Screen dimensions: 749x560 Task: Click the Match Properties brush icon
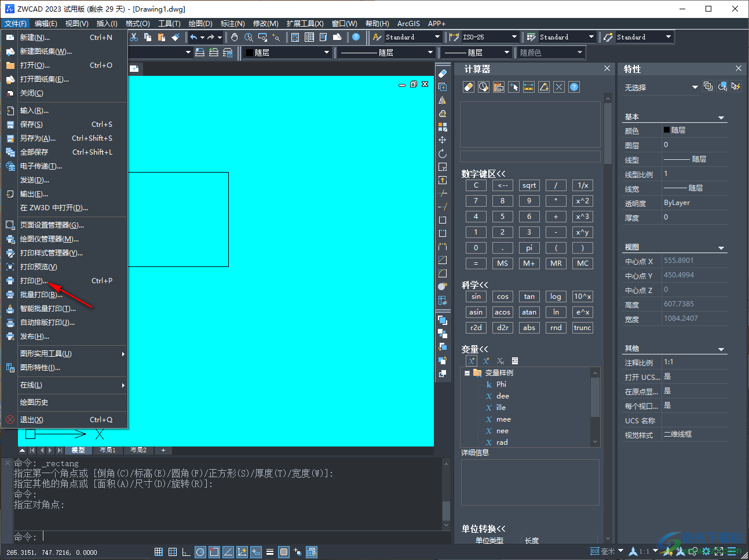tap(176, 37)
